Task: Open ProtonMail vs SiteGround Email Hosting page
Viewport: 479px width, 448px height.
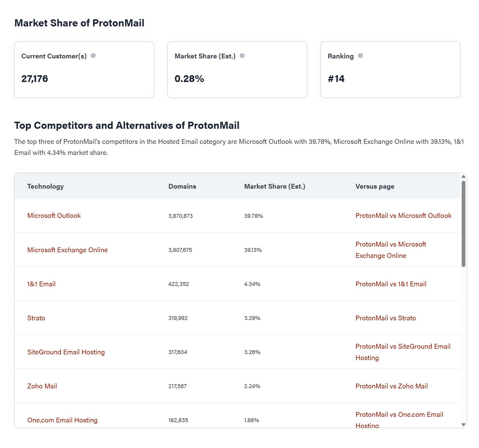Action: pyautogui.click(x=403, y=352)
